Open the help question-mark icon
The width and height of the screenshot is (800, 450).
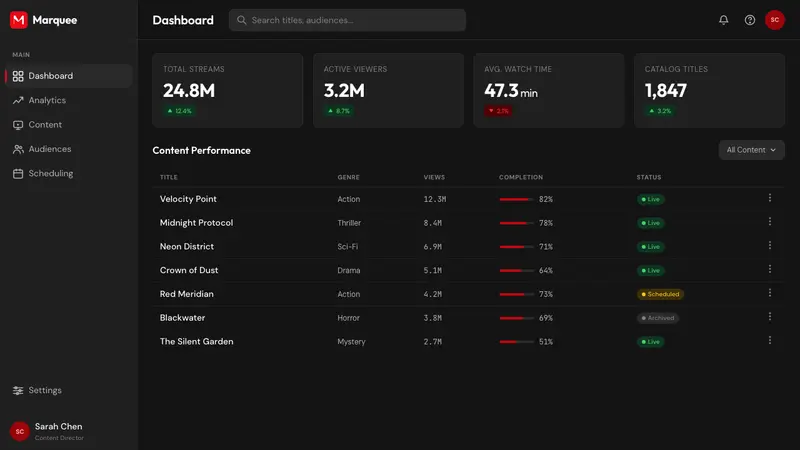749,20
